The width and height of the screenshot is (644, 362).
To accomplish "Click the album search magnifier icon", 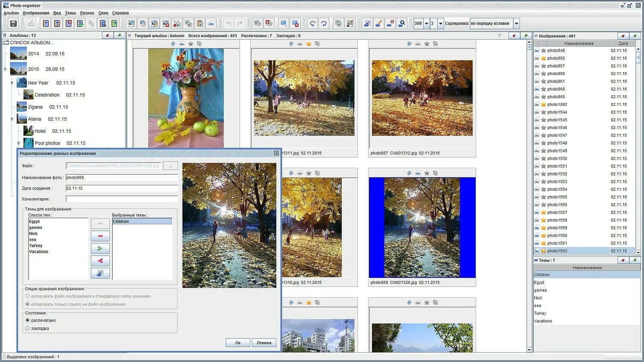I will [103, 23].
